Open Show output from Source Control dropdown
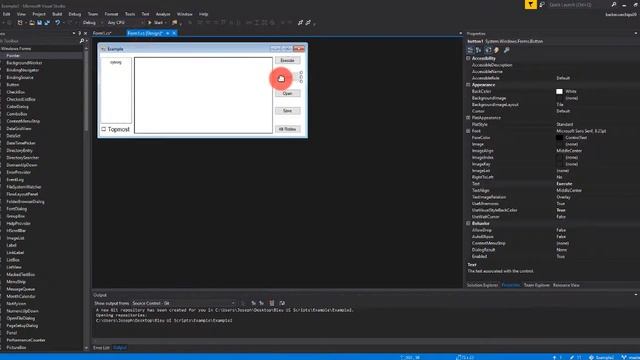Screen dimensions: 640x360 [x=183, y=303]
